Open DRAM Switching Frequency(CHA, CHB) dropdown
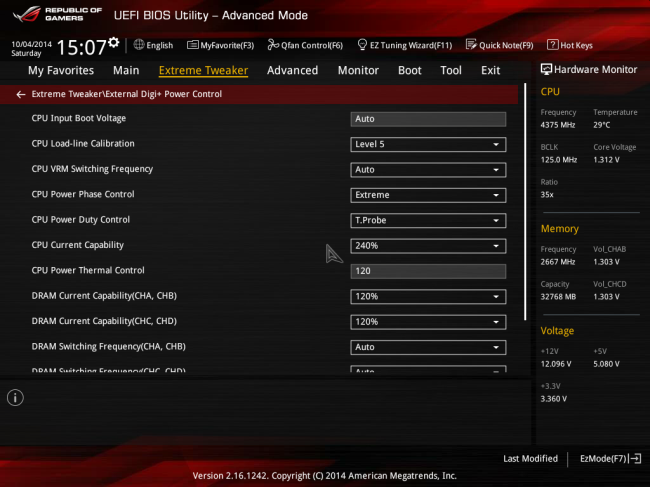Screen dimensions: 650x487 (x=428, y=347)
